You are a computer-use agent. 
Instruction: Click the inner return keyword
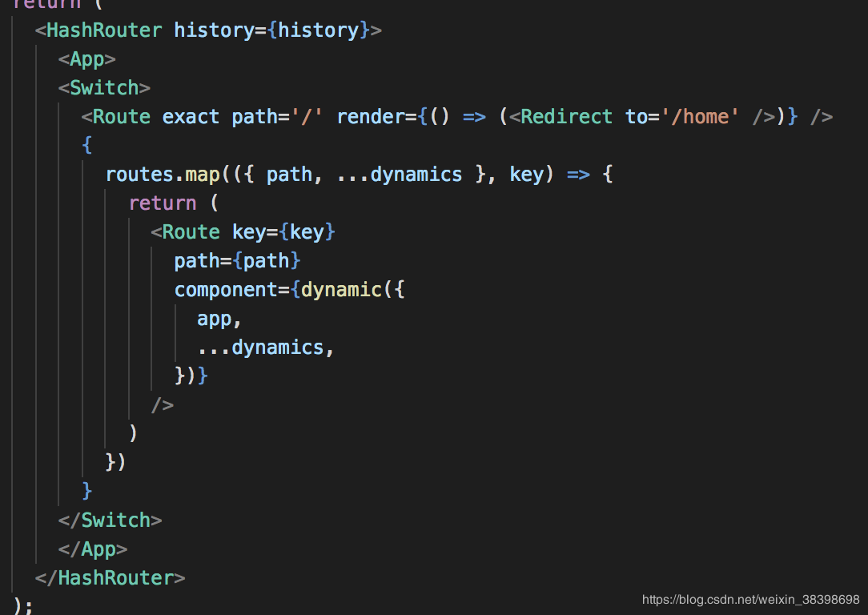tap(163, 203)
